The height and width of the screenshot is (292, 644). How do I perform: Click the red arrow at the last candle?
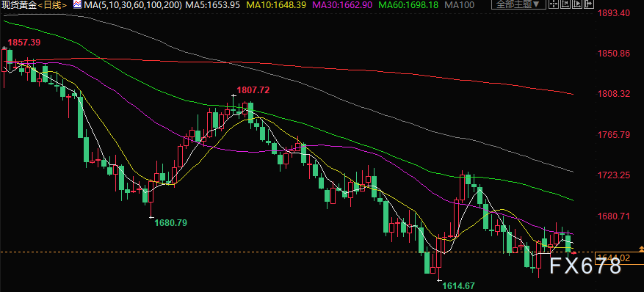(574, 252)
